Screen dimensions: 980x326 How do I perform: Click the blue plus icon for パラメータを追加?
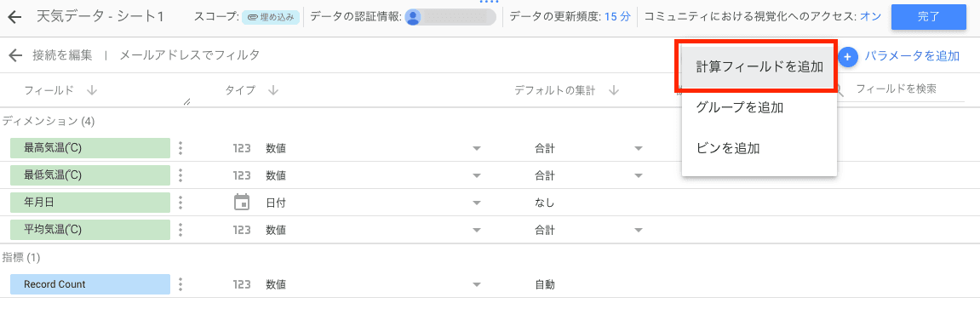click(847, 56)
